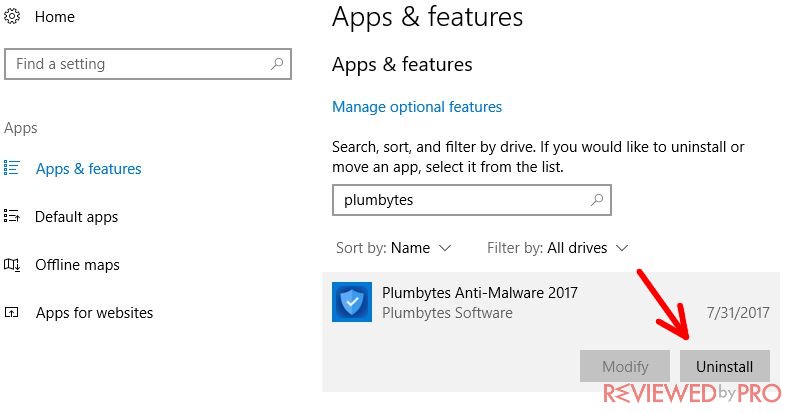Select the Plumbytes Anti-Malware 2017 entry
Image resolution: width=794 pixels, height=413 pixels.
[x=551, y=302]
